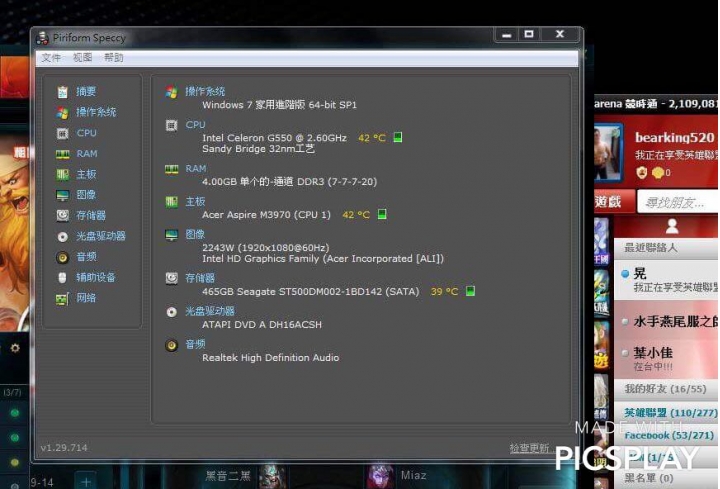Click the Windows flag icon beside 操作系统 heading

pyautogui.click(x=172, y=92)
